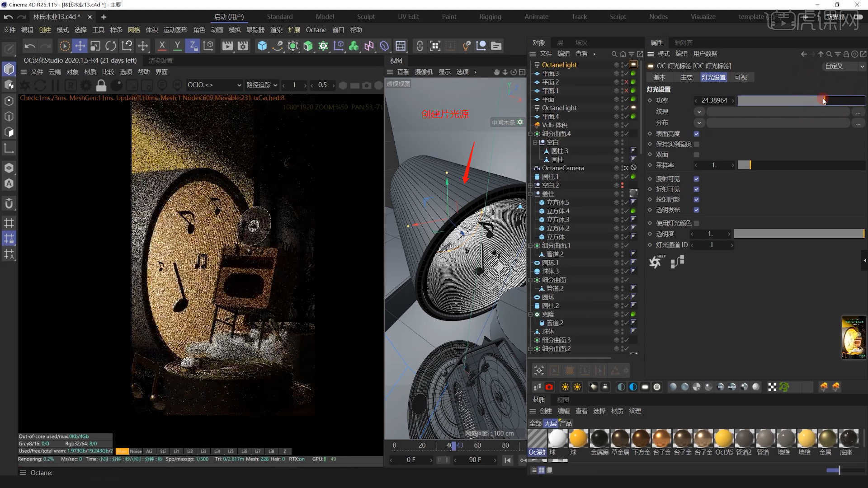The height and width of the screenshot is (488, 868).
Task: Click the Octane sun light icon
Action: [565, 387]
